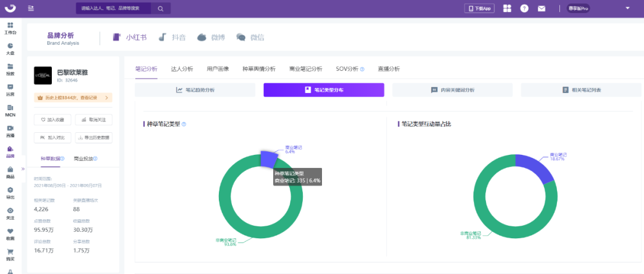
Task: Select 品牌 in the left sidebar
Action: [x=10, y=152]
